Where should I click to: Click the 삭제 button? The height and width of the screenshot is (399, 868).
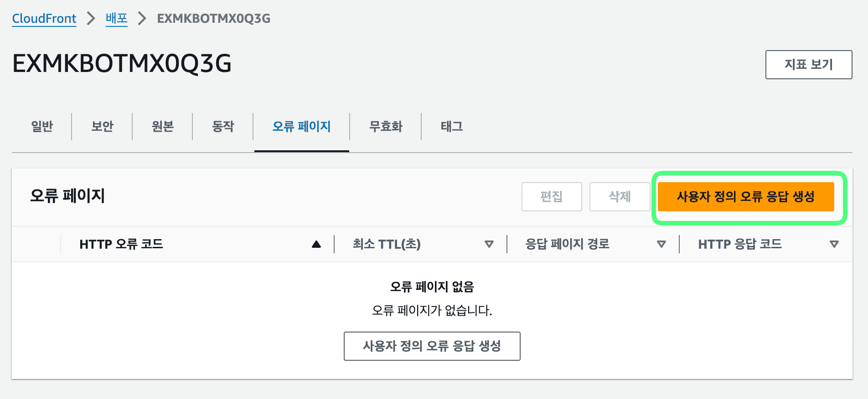click(x=620, y=197)
